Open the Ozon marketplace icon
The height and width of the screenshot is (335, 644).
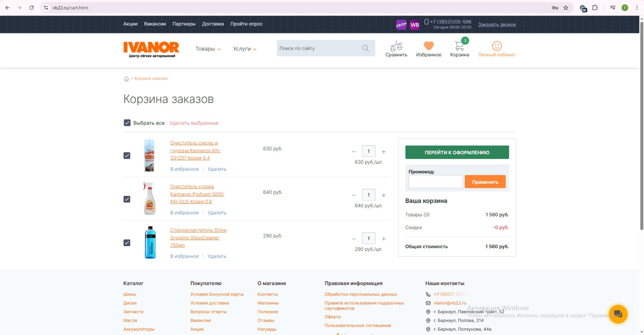coord(401,25)
